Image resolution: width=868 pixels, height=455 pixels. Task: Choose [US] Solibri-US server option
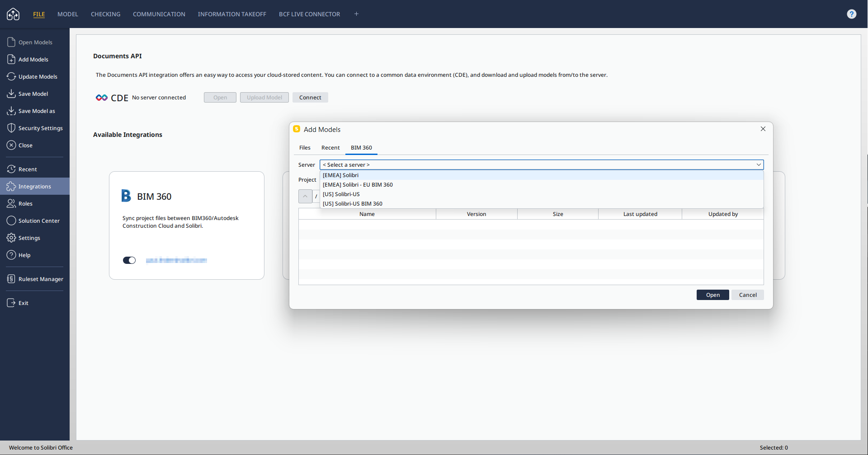coord(542,194)
